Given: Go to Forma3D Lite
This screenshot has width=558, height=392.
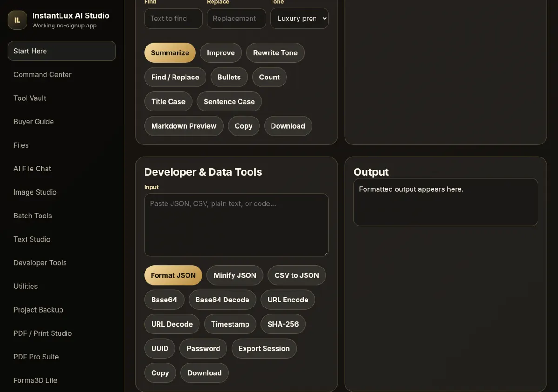Looking at the screenshot, I should (x=62, y=380).
